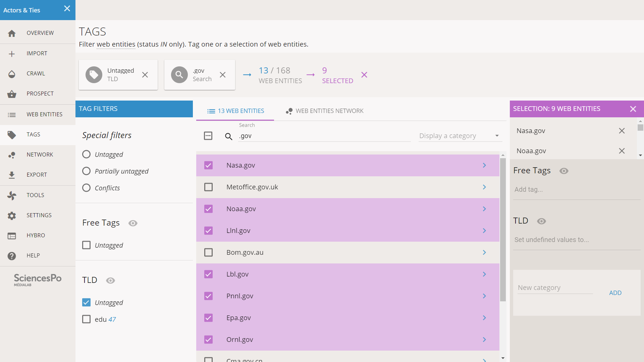The height and width of the screenshot is (362, 644).
Task: Open the Web Entities list icon
Action: pyautogui.click(x=12, y=115)
